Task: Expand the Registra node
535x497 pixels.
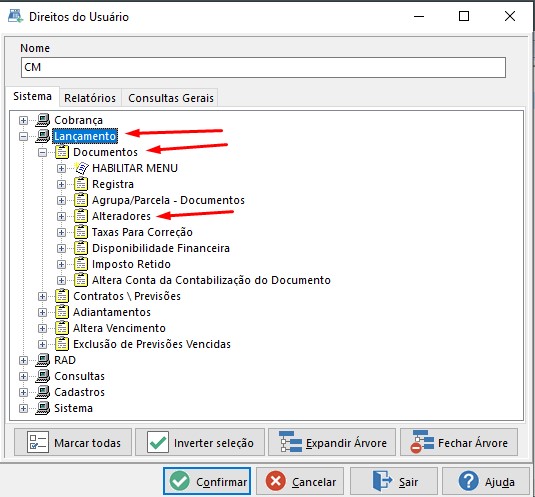Action: 61,185
